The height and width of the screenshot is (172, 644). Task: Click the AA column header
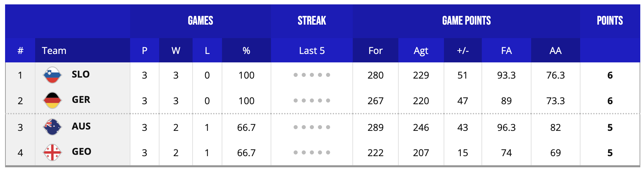[x=555, y=51]
